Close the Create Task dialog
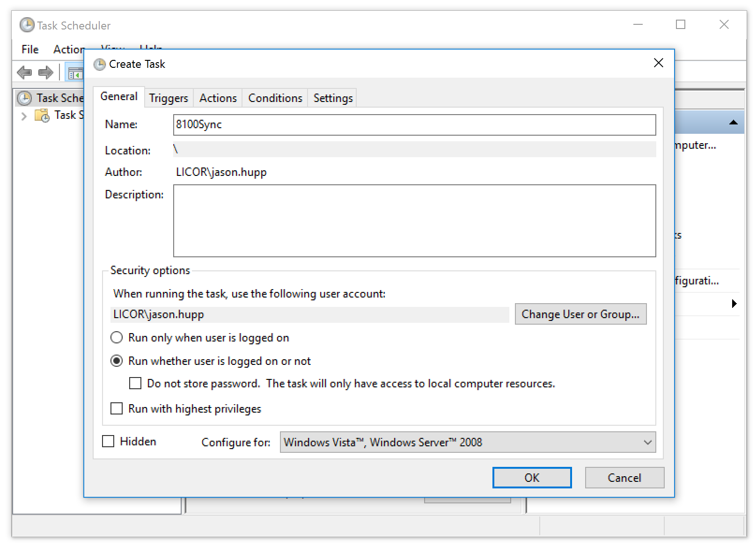This screenshot has height=545, width=756. 658,63
